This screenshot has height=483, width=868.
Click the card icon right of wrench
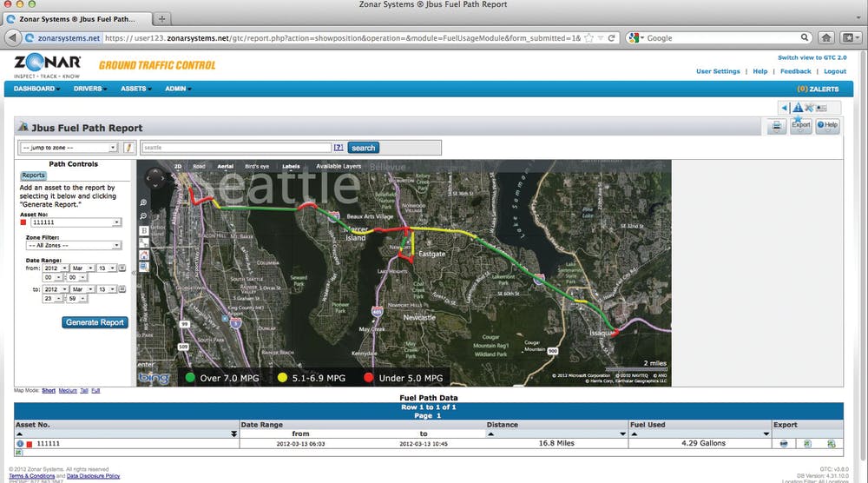821,108
